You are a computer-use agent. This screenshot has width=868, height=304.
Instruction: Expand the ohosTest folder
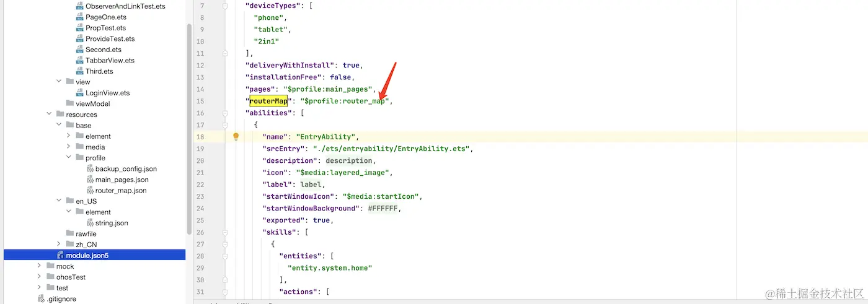(x=39, y=277)
